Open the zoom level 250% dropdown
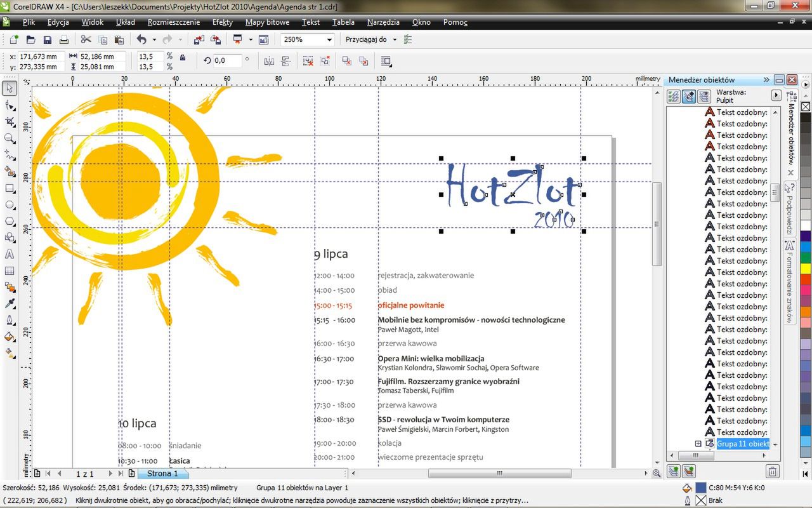The width and height of the screenshot is (812, 508). click(x=329, y=39)
